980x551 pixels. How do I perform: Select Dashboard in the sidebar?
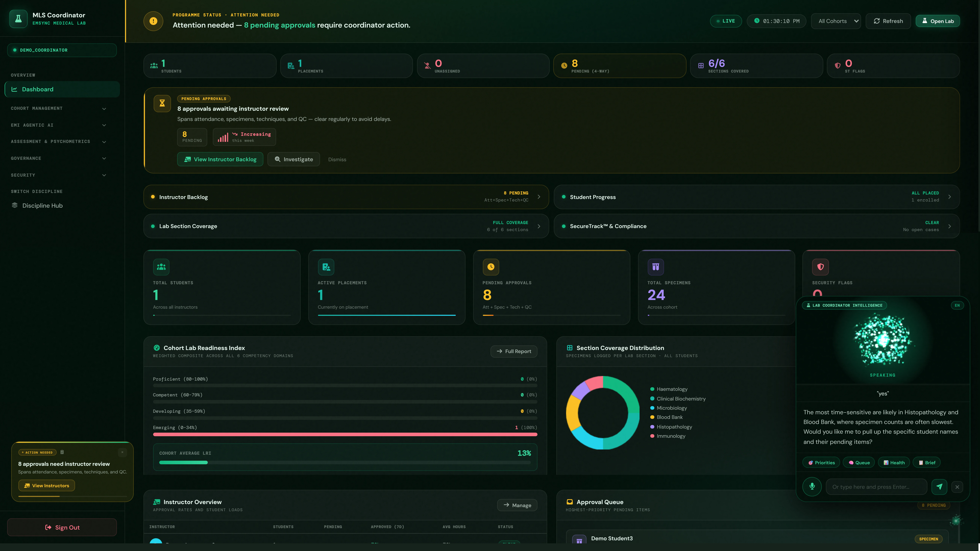click(62, 89)
